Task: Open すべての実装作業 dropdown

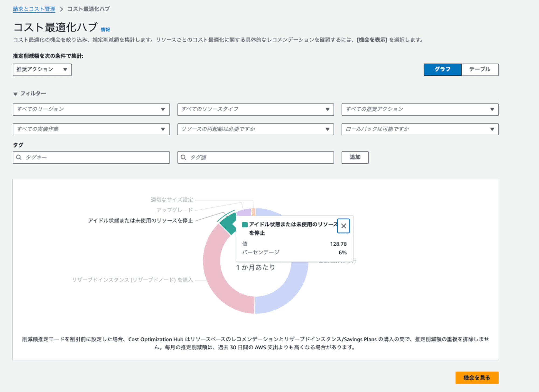Action: 91,129
